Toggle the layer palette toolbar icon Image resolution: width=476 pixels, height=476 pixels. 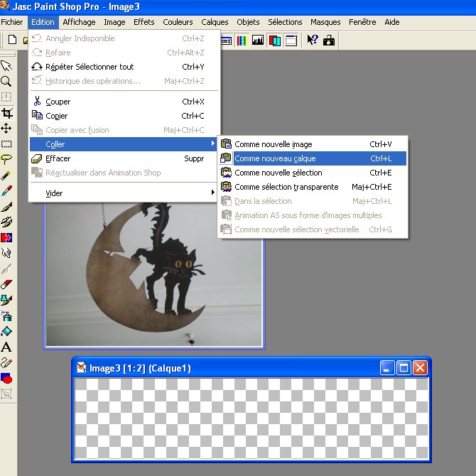pos(275,40)
